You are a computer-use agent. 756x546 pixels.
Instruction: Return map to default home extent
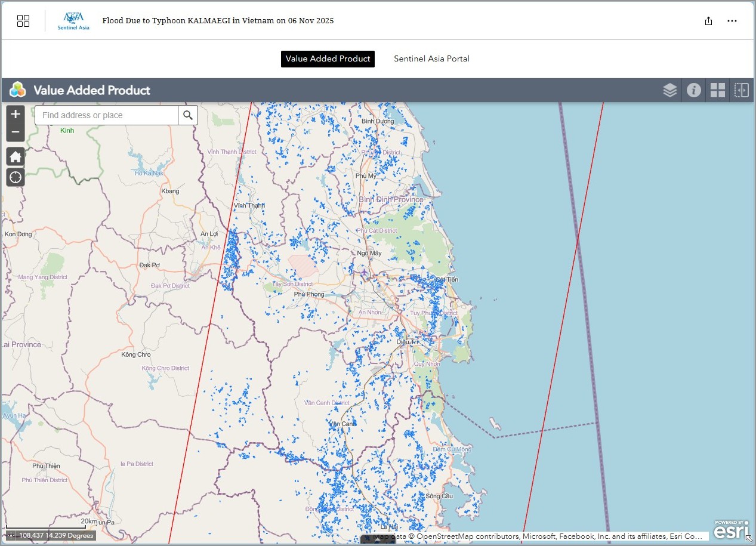[x=16, y=157]
